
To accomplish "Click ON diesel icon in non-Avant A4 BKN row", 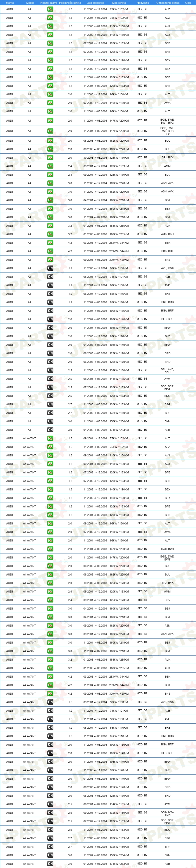I will 50,421.
